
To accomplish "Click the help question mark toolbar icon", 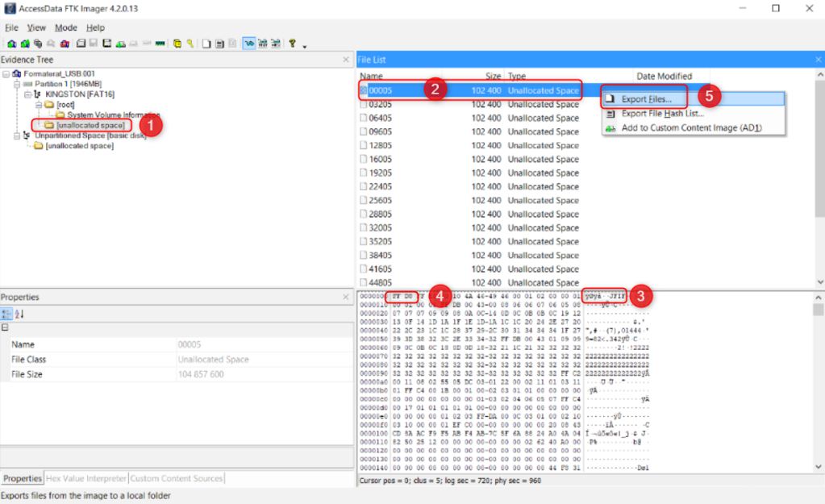I will [x=292, y=44].
